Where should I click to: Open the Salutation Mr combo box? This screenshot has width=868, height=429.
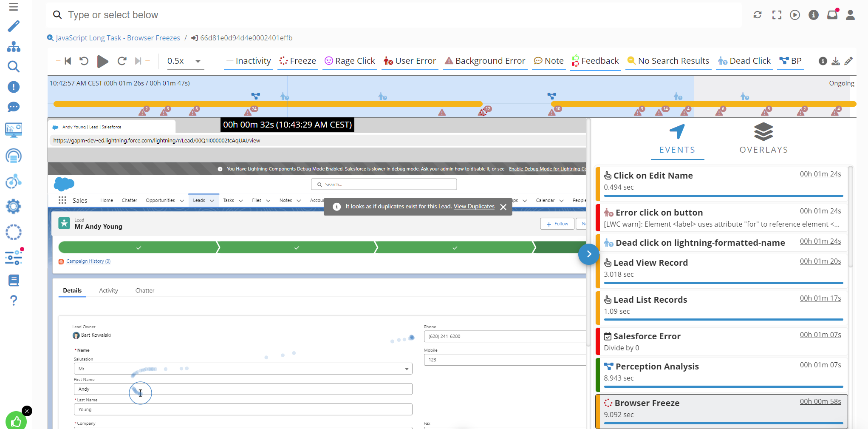[243, 369]
